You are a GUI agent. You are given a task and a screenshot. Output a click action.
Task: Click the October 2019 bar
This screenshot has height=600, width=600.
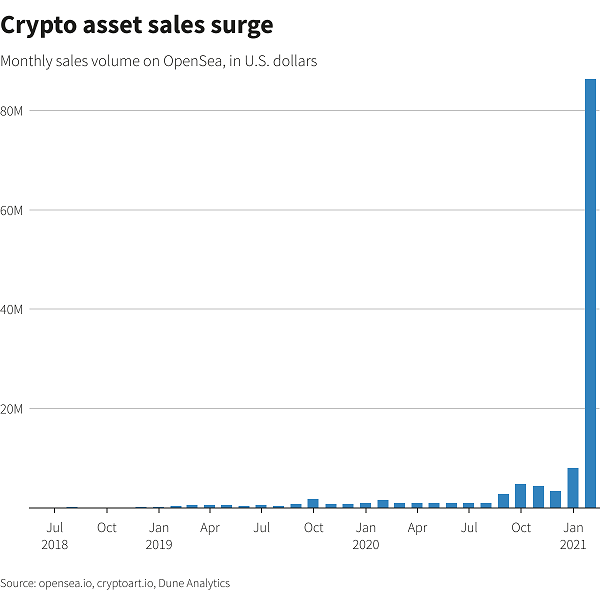(313, 503)
